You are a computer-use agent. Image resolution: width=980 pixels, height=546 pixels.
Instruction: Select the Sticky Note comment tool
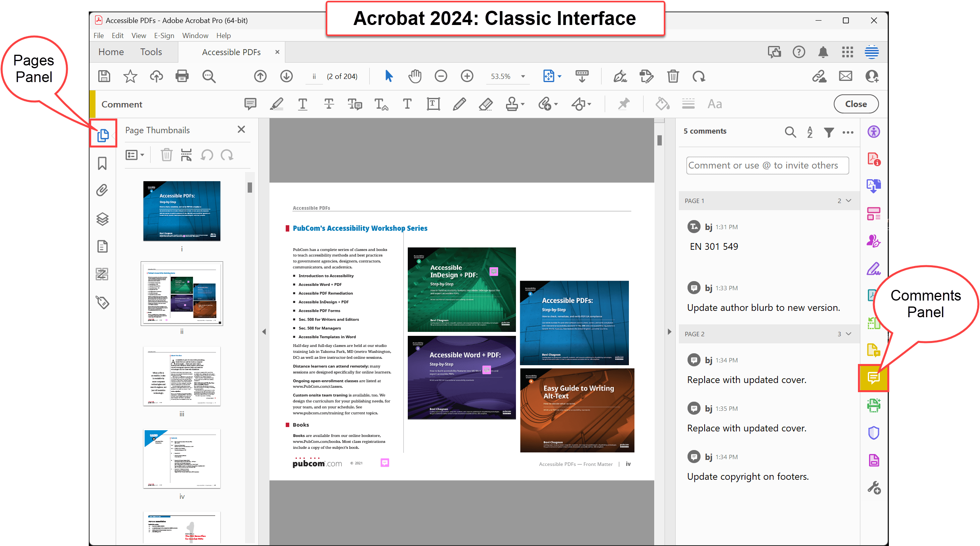click(250, 104)
